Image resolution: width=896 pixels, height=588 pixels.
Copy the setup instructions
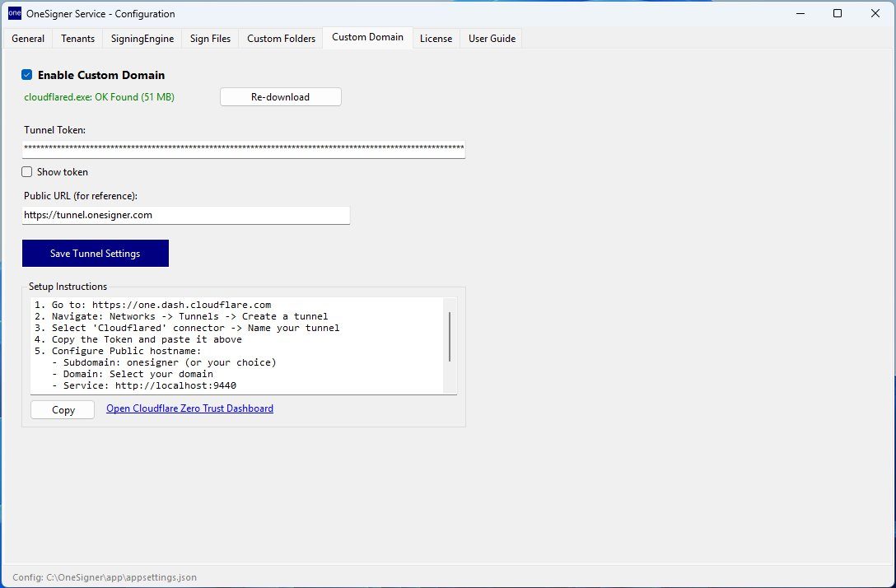coord(63,410)
